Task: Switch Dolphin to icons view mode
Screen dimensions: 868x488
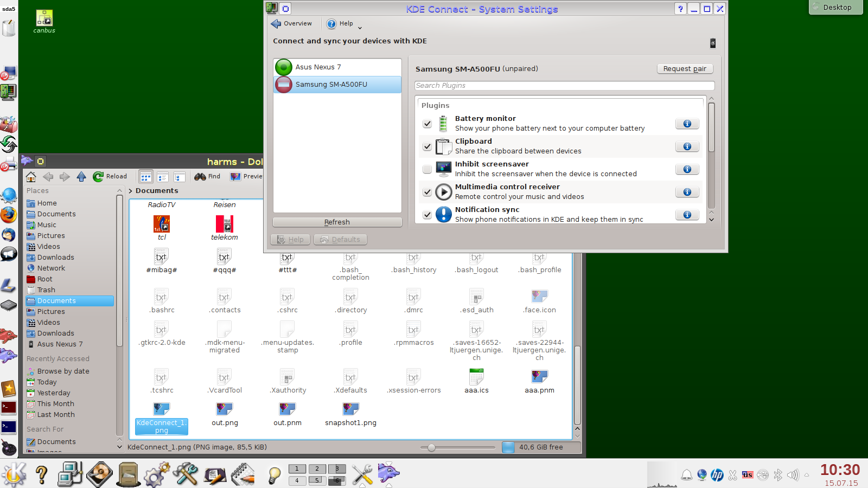Action: point(145,177)
